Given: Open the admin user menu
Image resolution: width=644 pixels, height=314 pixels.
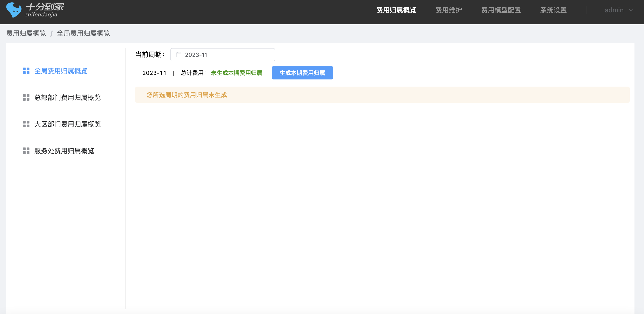Looking at the screenshot, I should (x=619, y=10).
